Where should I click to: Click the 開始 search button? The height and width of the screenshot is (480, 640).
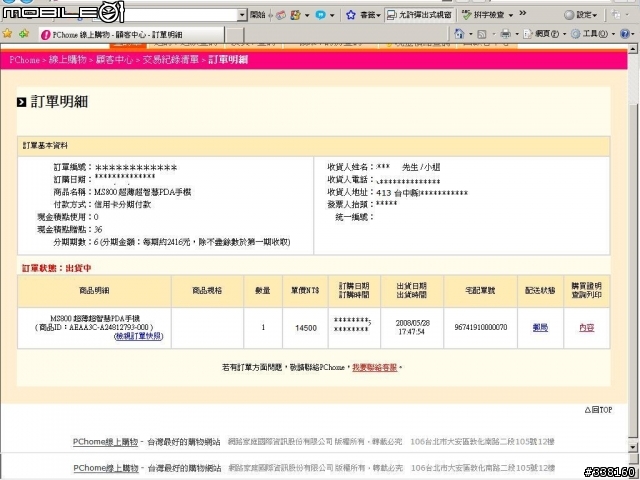tap(258, 15)
